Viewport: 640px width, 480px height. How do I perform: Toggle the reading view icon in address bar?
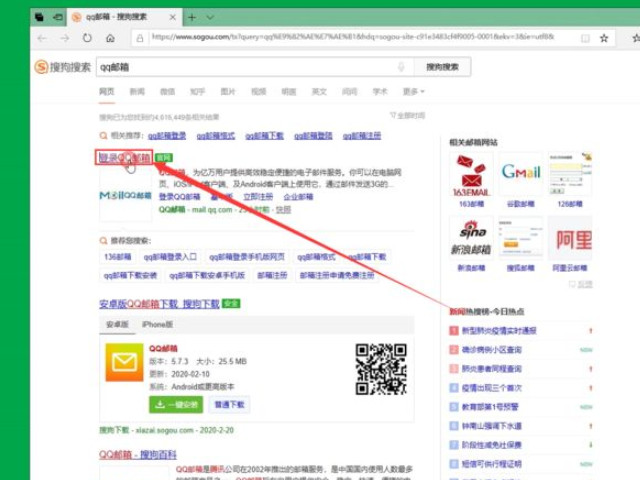click(x=585, y=38)
